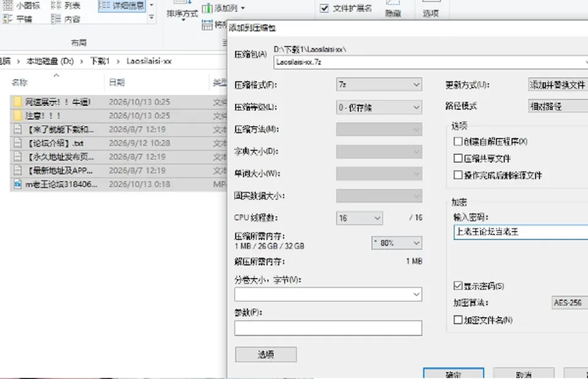Image resolution: width=588 pixels, height=379 pixels.
Task: Click the text file icon of 【论坛介绍】.txt
Action: [x=17, y=143]
